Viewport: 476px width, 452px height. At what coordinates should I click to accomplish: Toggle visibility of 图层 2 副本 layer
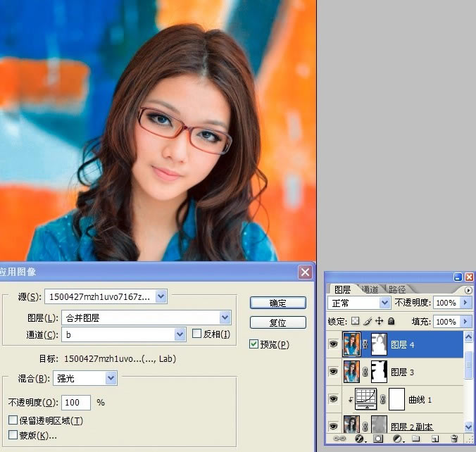click(333, 426)
